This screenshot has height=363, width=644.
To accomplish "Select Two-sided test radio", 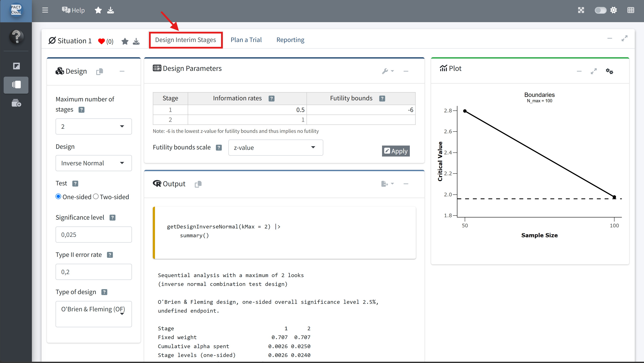I will click(96, 197).
